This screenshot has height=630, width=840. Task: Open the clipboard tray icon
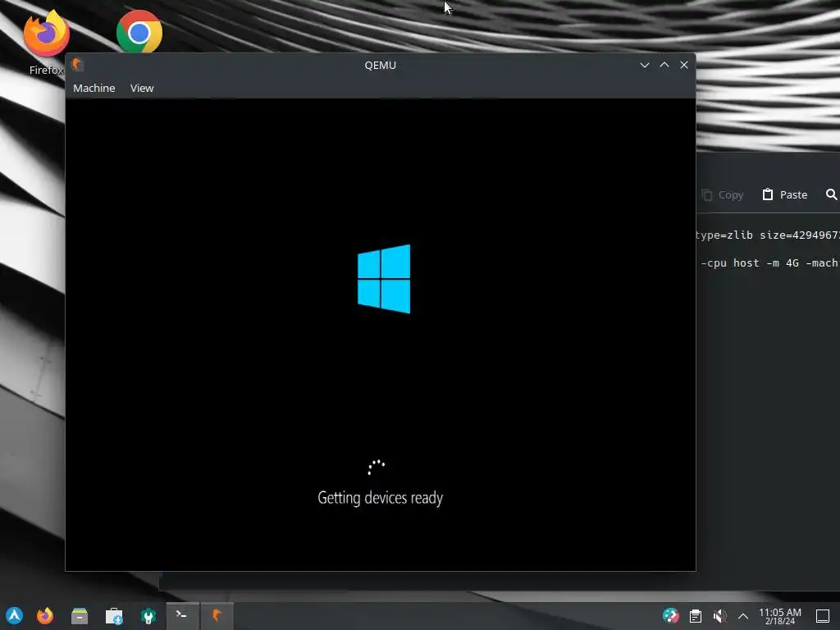coord(696,616)
